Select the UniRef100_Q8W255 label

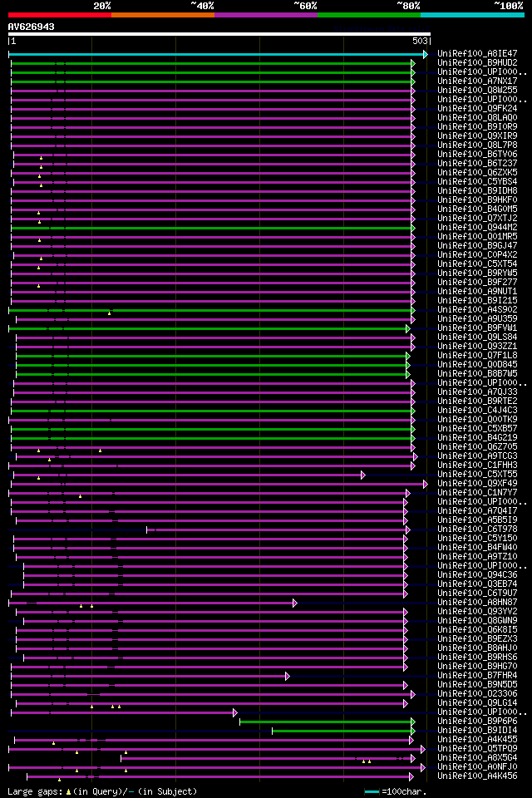pos(477,90)
